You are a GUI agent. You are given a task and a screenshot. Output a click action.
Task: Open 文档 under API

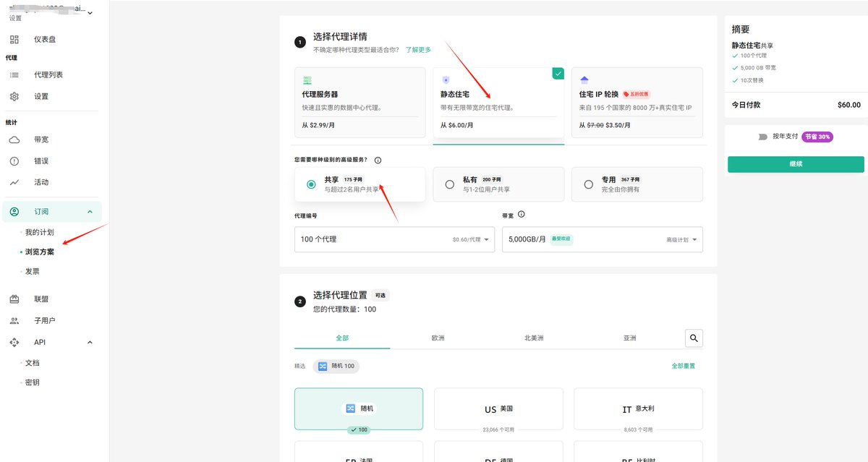click(33, 363)
